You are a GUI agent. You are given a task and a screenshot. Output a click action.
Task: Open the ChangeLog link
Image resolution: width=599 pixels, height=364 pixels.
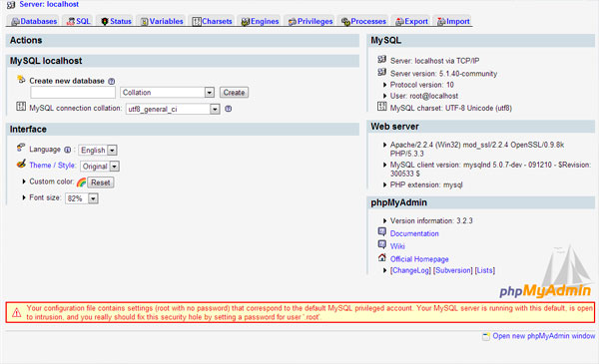410,270
